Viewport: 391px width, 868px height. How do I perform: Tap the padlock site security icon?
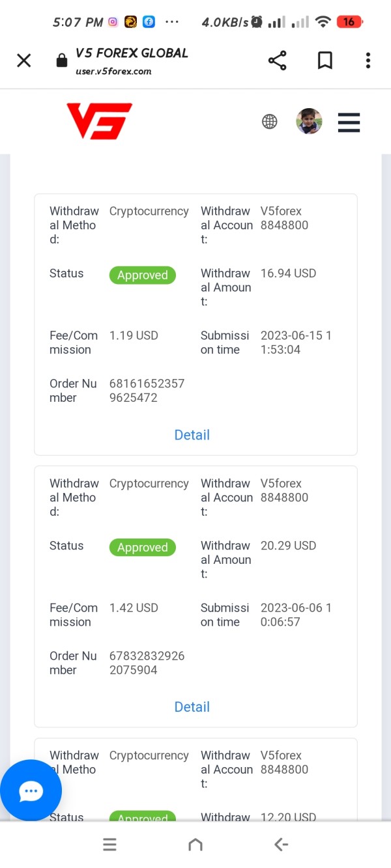tap(62, 61)
